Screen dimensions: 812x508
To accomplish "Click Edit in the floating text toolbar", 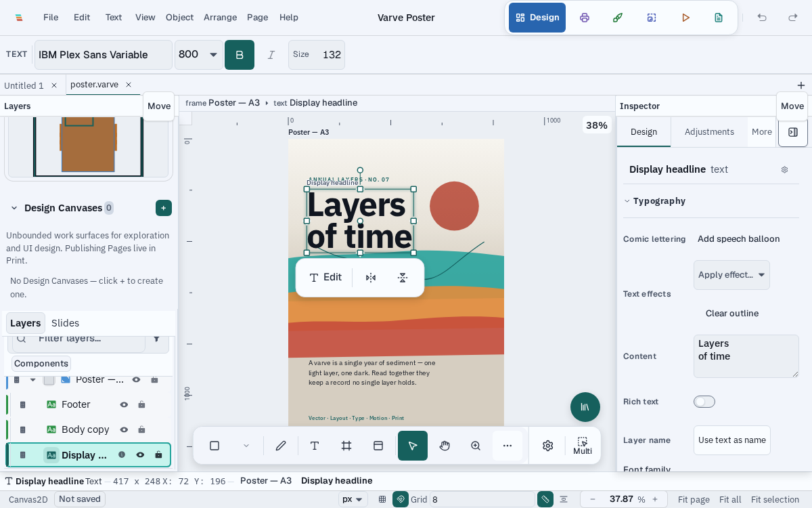I will point(325,278).
